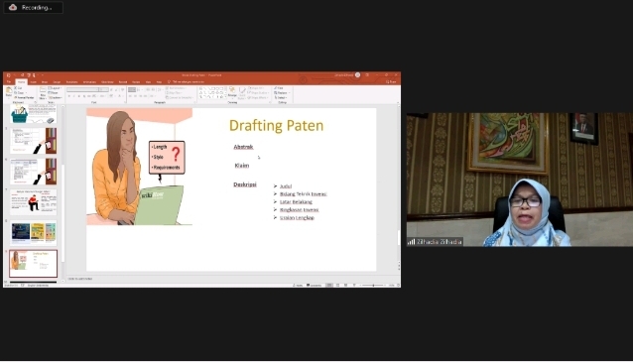
Task: Open the Shape Outline dropdown
Action: tap(258, 93)
